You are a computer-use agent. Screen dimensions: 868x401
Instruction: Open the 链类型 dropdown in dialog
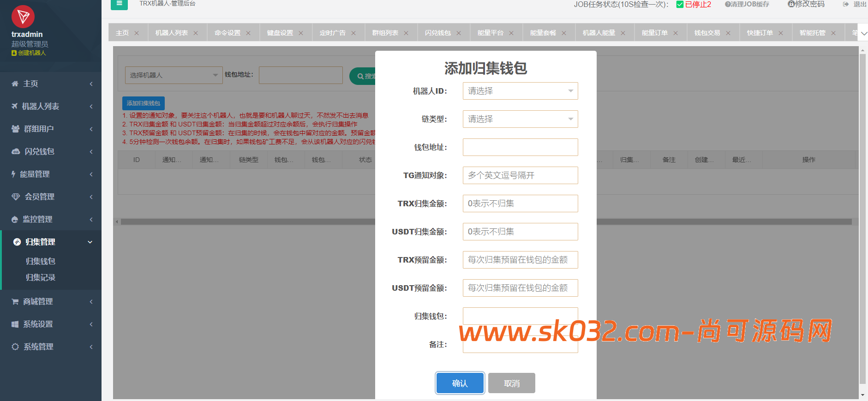coord(521,119)
